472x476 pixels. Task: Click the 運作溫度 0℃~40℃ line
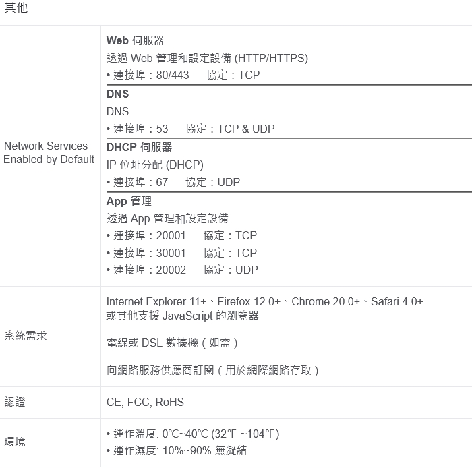pos(193,434)
